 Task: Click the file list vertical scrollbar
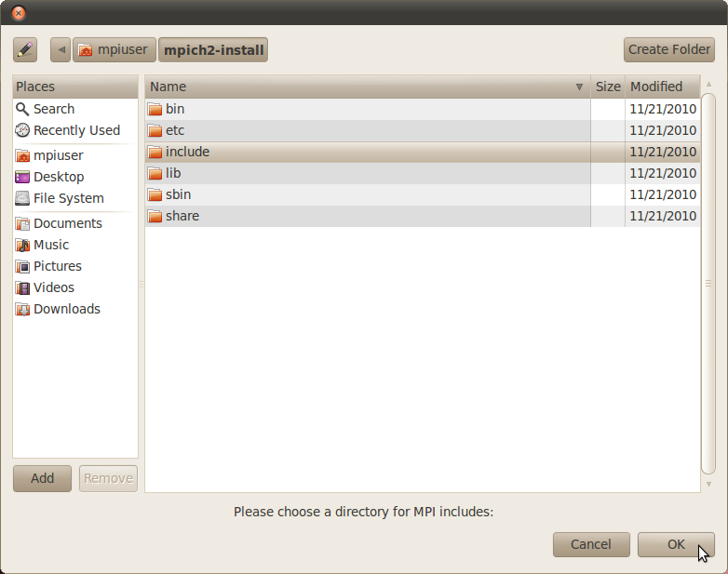pyautogui.click(x=708, y=284)
